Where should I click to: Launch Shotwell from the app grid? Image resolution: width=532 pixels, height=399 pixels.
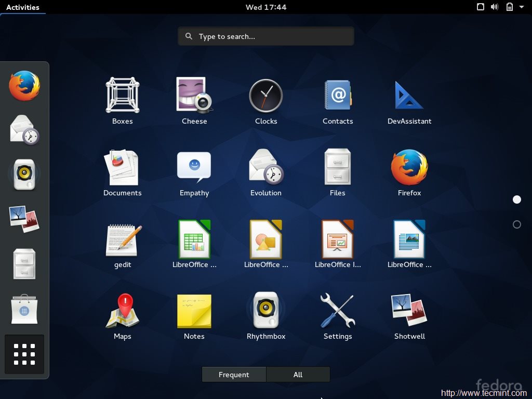point(409,311)
